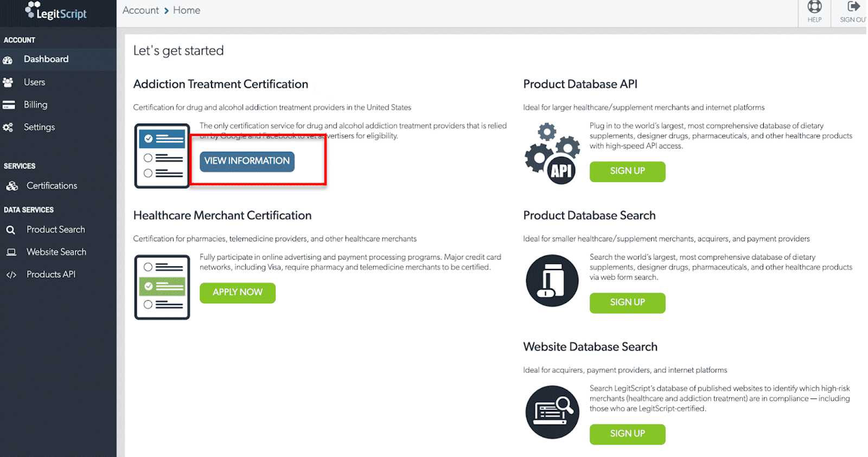
Task: Click the Account breadcrumb link
Action: tap(141, 10)
